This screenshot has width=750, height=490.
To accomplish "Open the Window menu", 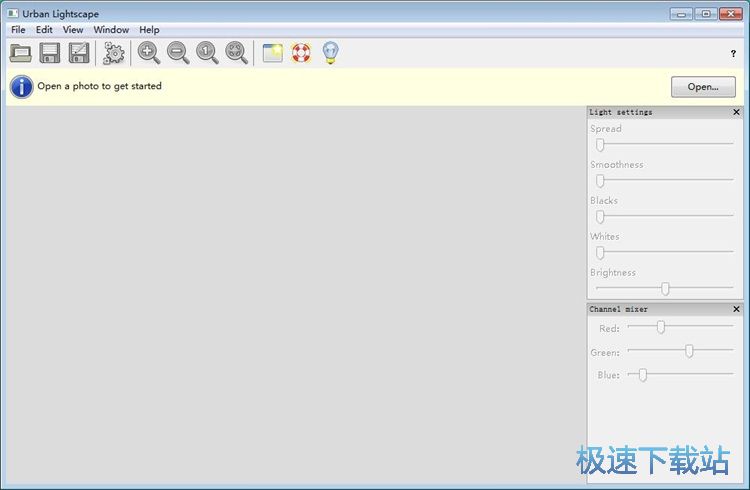I will 111,30.
